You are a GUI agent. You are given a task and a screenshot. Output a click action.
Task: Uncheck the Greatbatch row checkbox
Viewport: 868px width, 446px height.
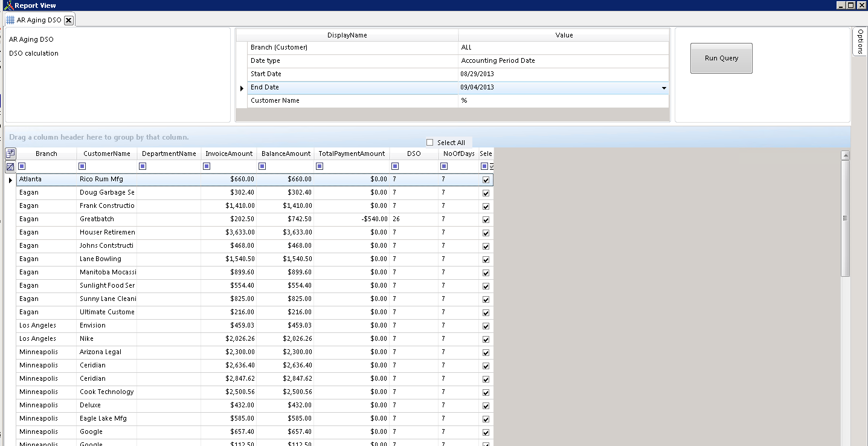486,219
